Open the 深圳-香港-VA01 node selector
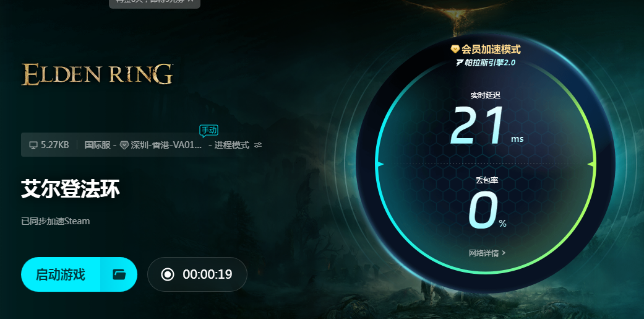644x319 pixels. point(166,145)
